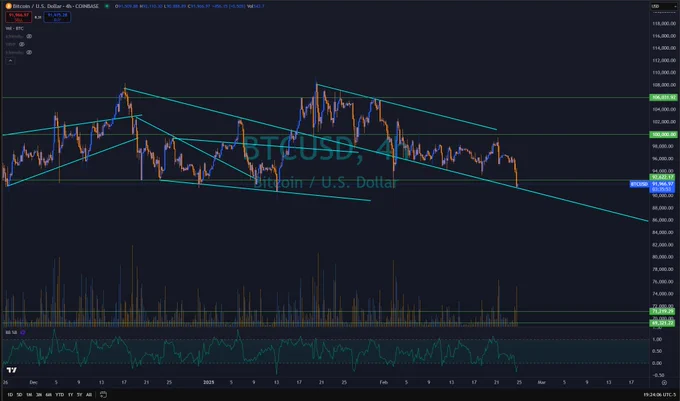Image resolution: width=680 pixels, height=401 pixels.
Task: Click the Bitcoin symbol logo icon
Action: coord(8,6)
